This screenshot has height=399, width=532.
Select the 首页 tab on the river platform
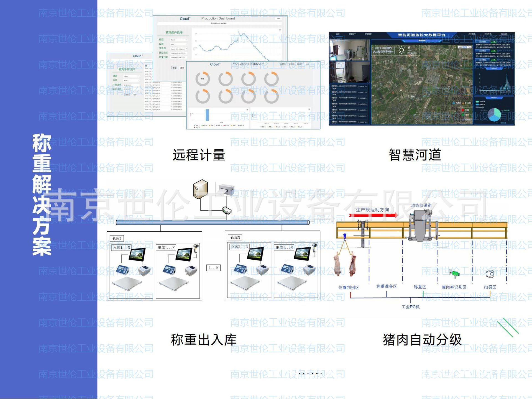click(338, 34)
